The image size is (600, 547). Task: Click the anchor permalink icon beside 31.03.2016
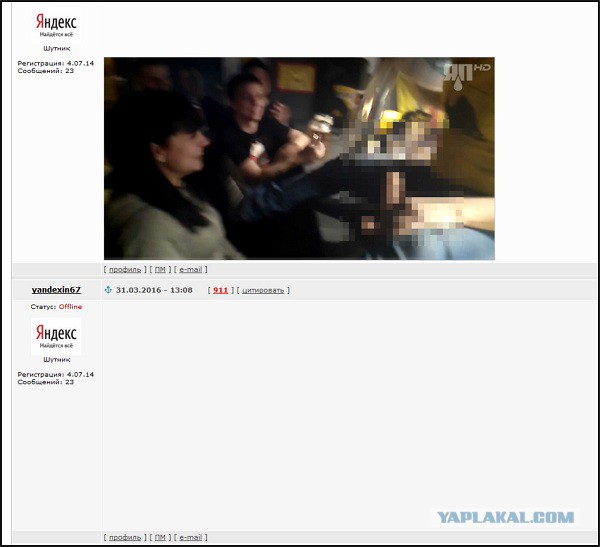tap(108, 290)
